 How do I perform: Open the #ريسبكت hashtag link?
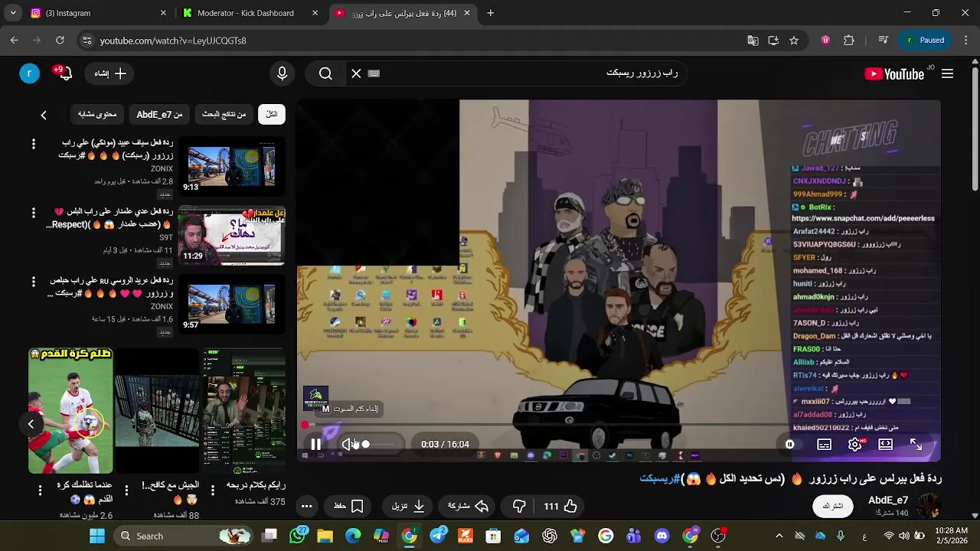click(x=660, y=478)
